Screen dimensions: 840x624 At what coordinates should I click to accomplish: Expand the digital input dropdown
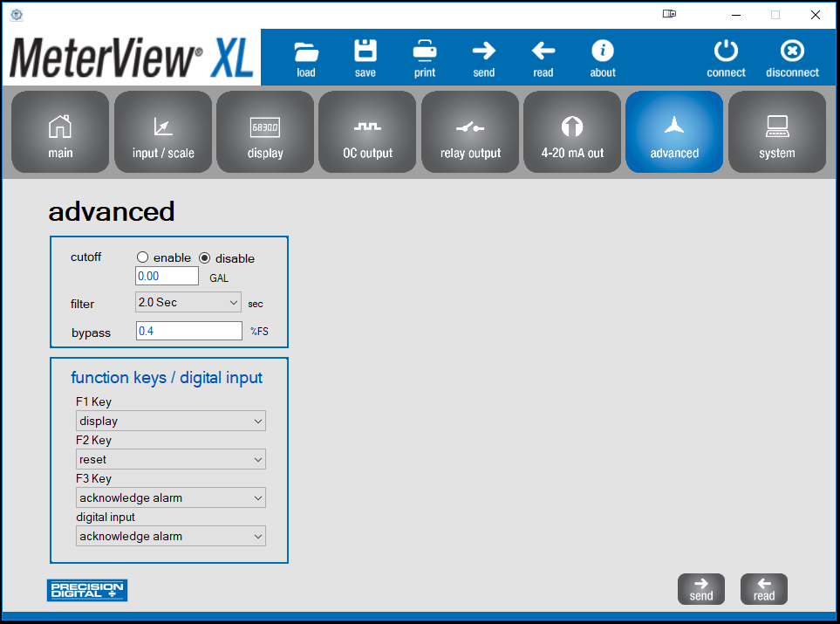click(171, 536)
